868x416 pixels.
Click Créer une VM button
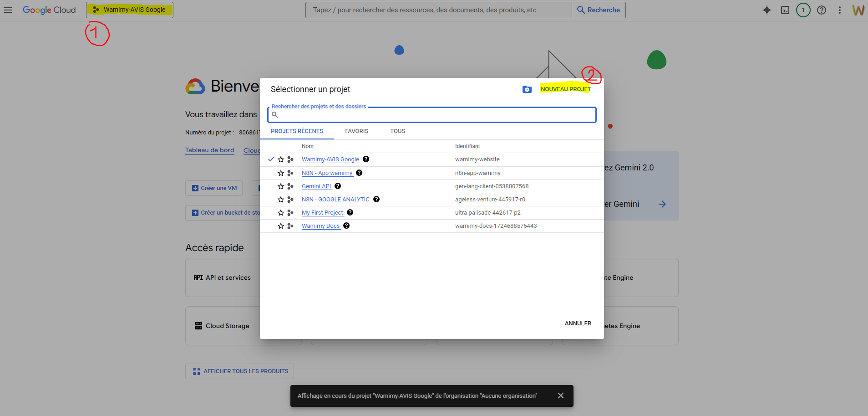click(x=214, y=188)
